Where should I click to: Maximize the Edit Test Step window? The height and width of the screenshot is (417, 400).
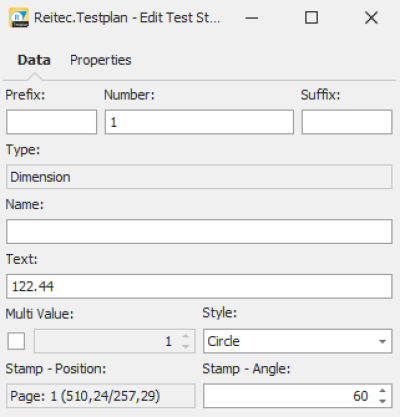click(311, 18)
